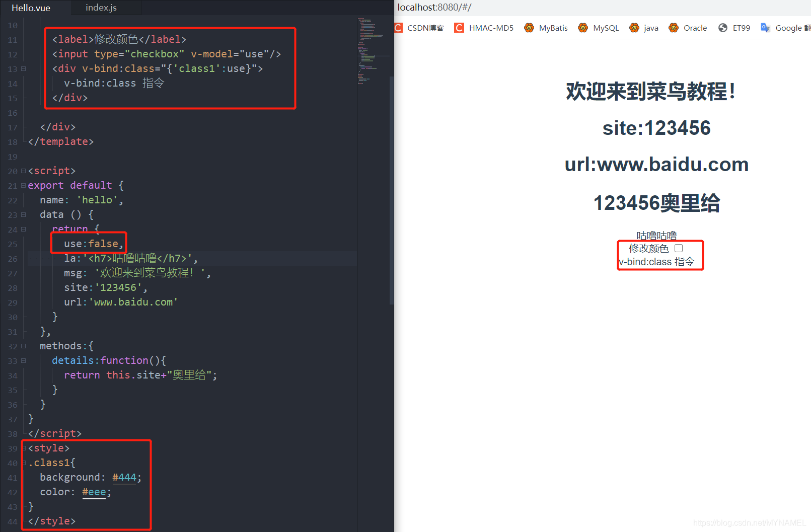Fold the export default block at line 21
811x532 pixels.
(x=23, y=185)
